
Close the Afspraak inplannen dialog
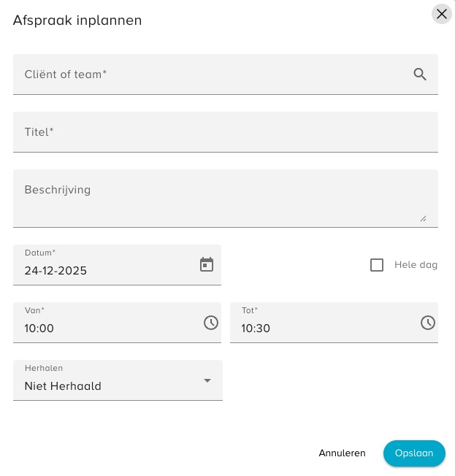click(441, 14)
